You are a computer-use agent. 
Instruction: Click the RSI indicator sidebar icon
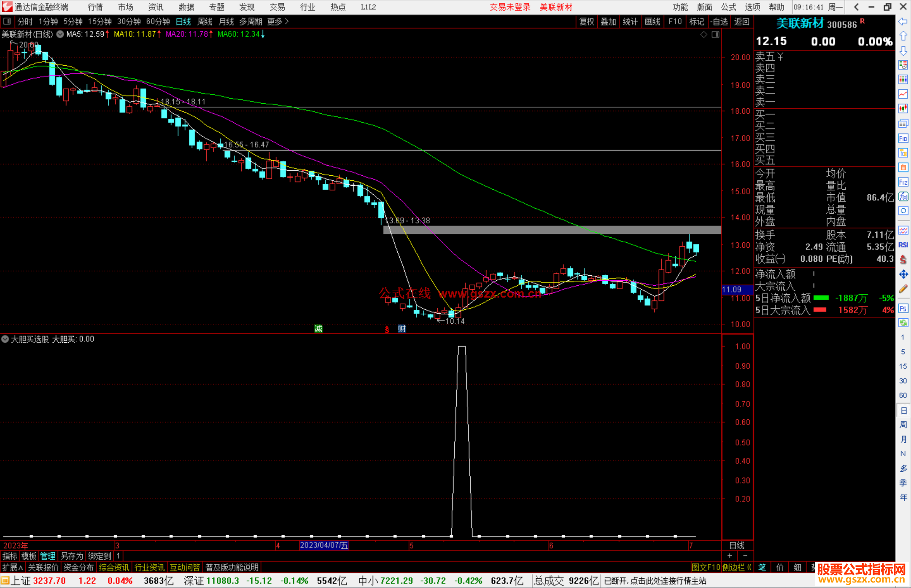click(x=903, y=245)
